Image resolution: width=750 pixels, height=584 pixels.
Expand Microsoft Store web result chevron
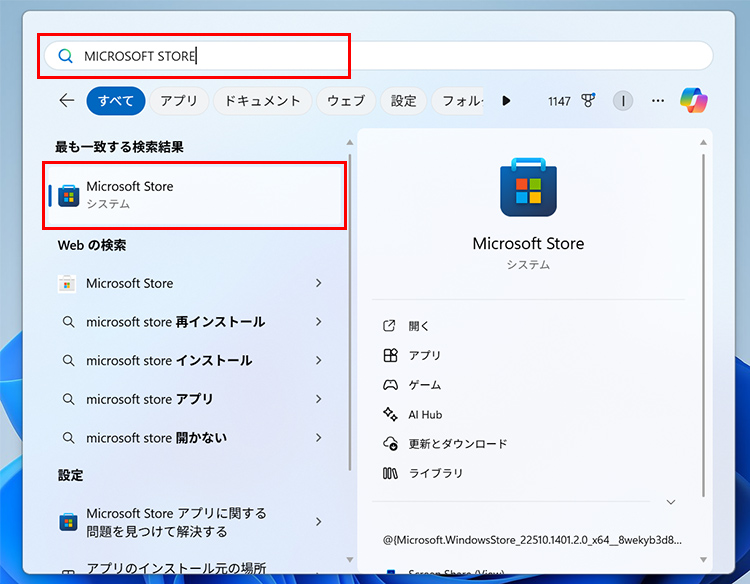pos(319,283)
